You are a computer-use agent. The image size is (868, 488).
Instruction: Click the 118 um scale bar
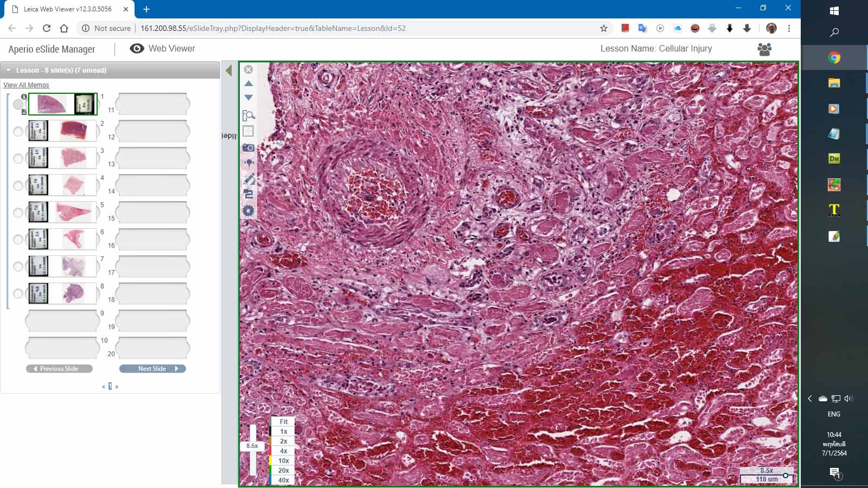767,479
